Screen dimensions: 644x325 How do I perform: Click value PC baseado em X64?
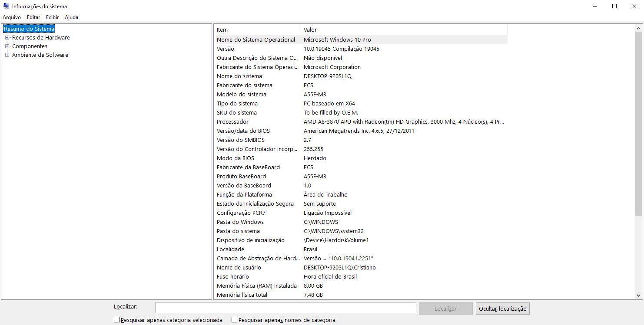pos(329,103)
